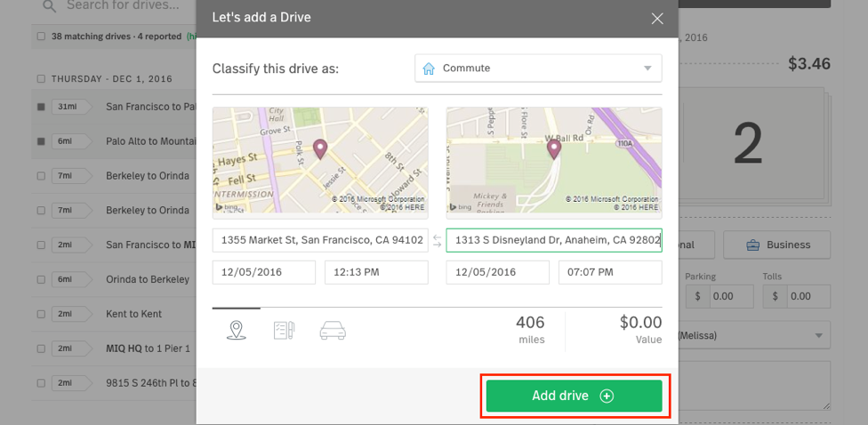
Task: Change the end time 07:07 PM field
Action: point(611,272)
